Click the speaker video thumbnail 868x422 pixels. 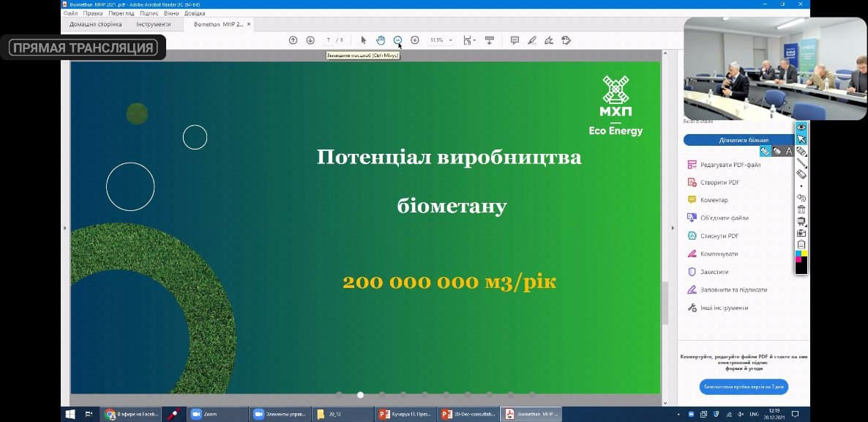click(x=774, y=68)
